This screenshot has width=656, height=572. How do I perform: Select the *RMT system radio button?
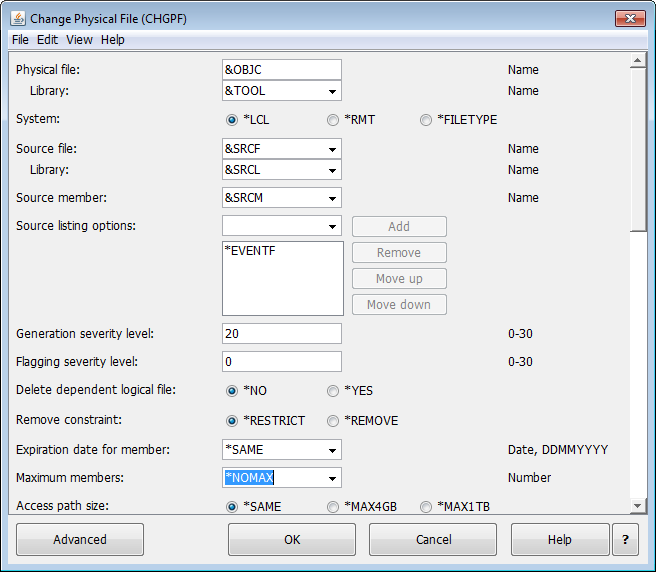[x=333, y=120]
